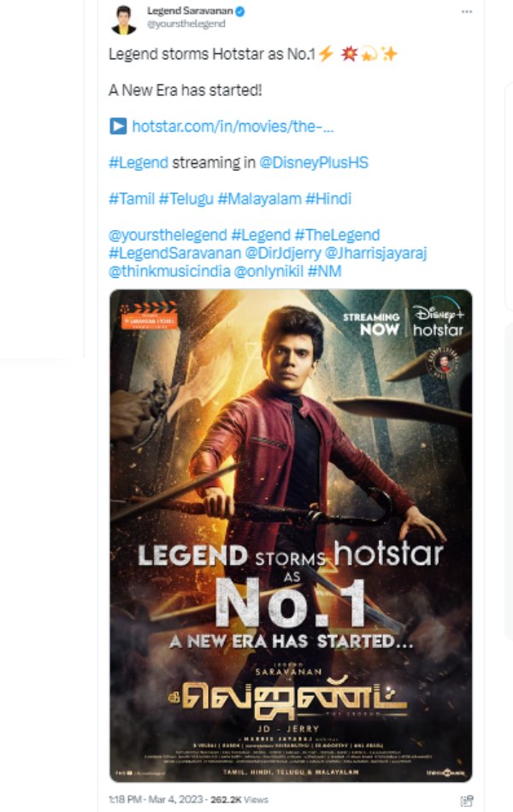Open the tweet options menu via ellipsis icon
513x812 pixels.
467,10
